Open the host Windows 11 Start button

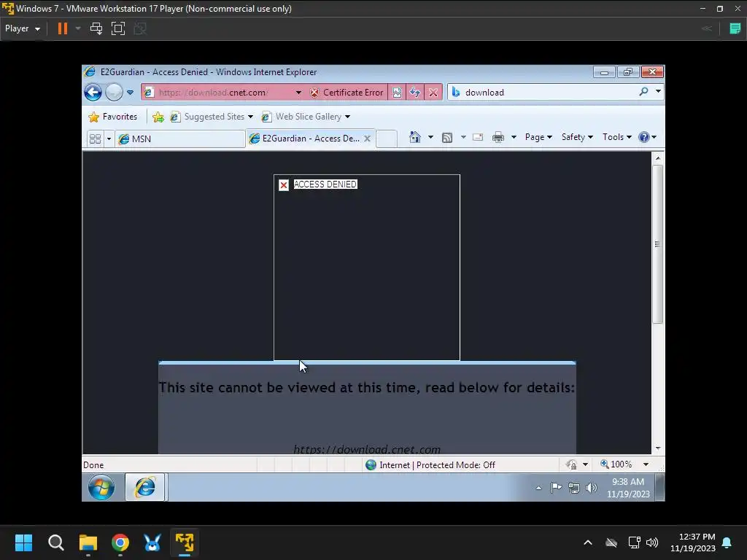[x=23, y=542]
